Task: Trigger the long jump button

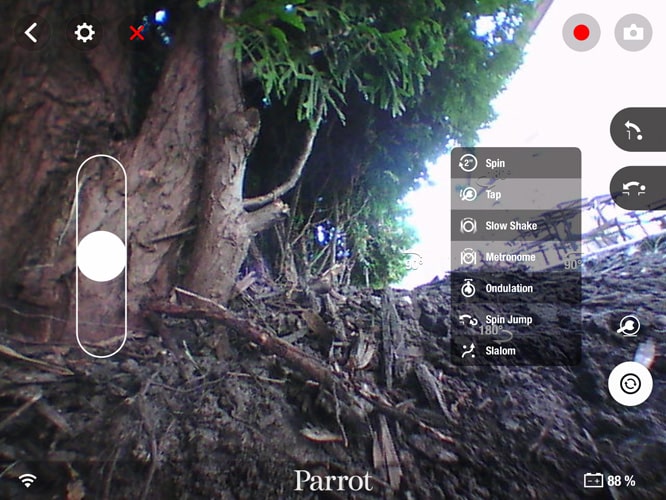Action: coord(638,188)
